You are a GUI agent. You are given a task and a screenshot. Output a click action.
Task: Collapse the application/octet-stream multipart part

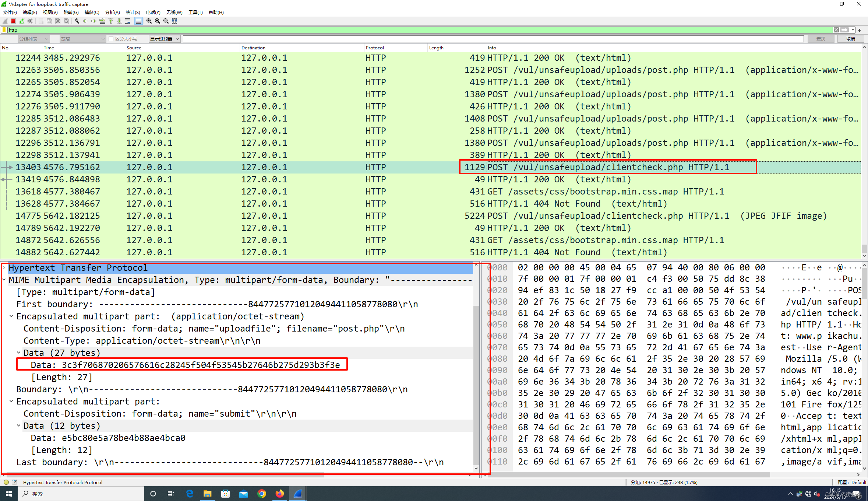[x=11, y=316]
